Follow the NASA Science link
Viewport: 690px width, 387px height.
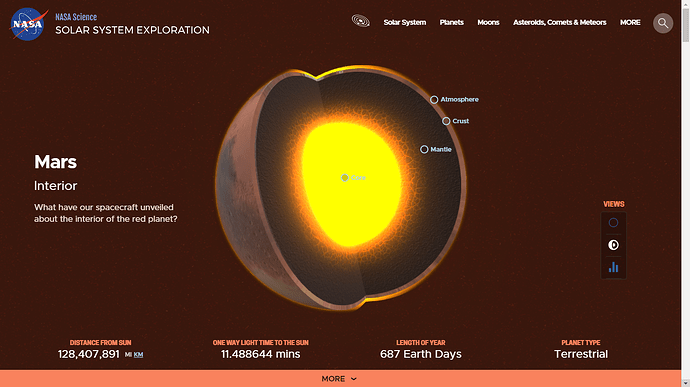click(76, 17)
